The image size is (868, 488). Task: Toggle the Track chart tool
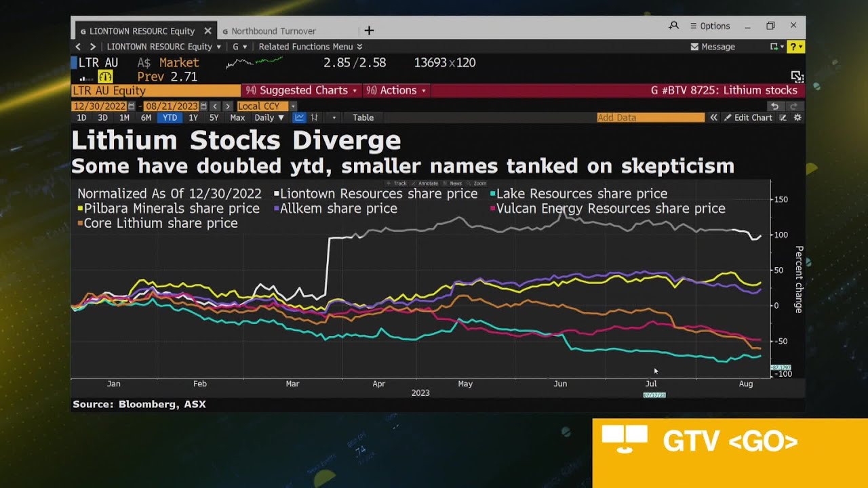[398, 183]
